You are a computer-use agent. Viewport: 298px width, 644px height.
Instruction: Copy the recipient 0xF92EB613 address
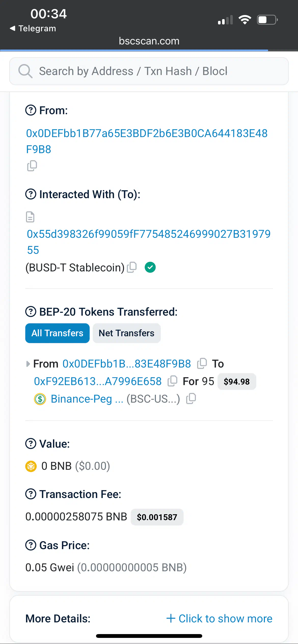[172, 381]
